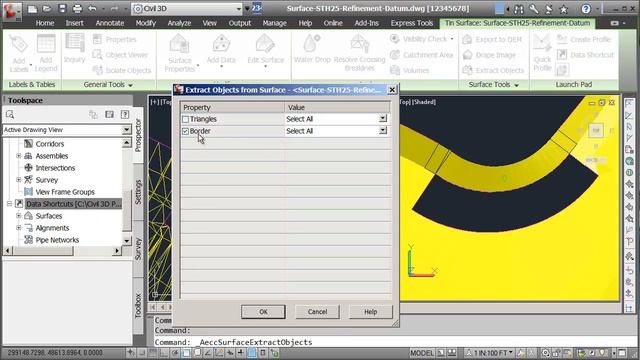Click the Toolspace help question icon
The image size is (640, 360).
click(x=125, y=115)
